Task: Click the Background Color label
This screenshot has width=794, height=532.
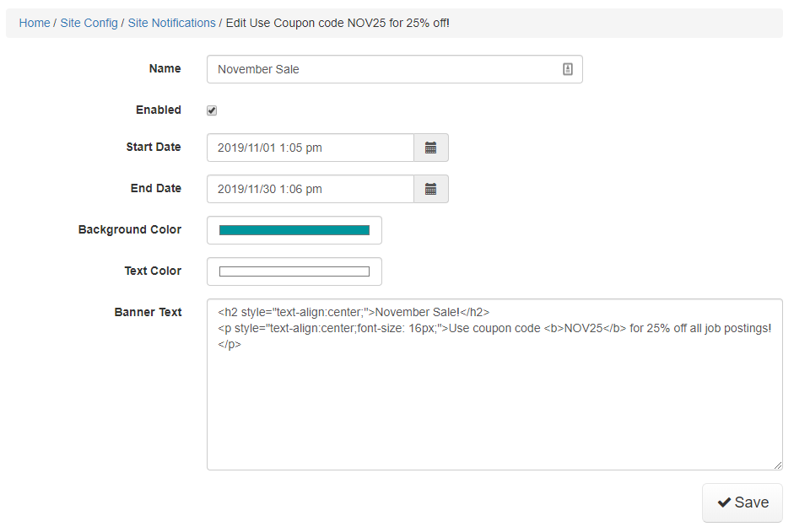Action: tap(130, 230)
